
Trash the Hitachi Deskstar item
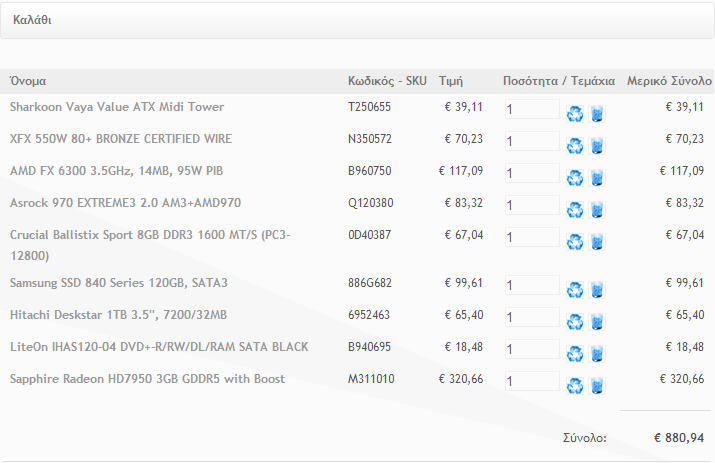(x=597, y=322)
